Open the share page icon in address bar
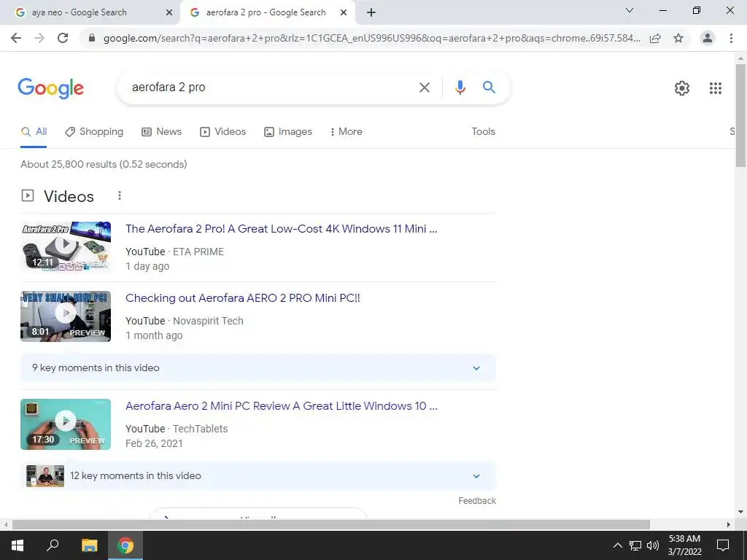The height and width of the screenshot is (560, 747). [655, 38]
